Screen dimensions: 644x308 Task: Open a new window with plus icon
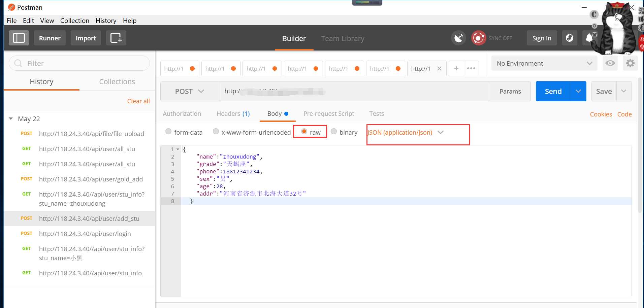click(116, 38)
